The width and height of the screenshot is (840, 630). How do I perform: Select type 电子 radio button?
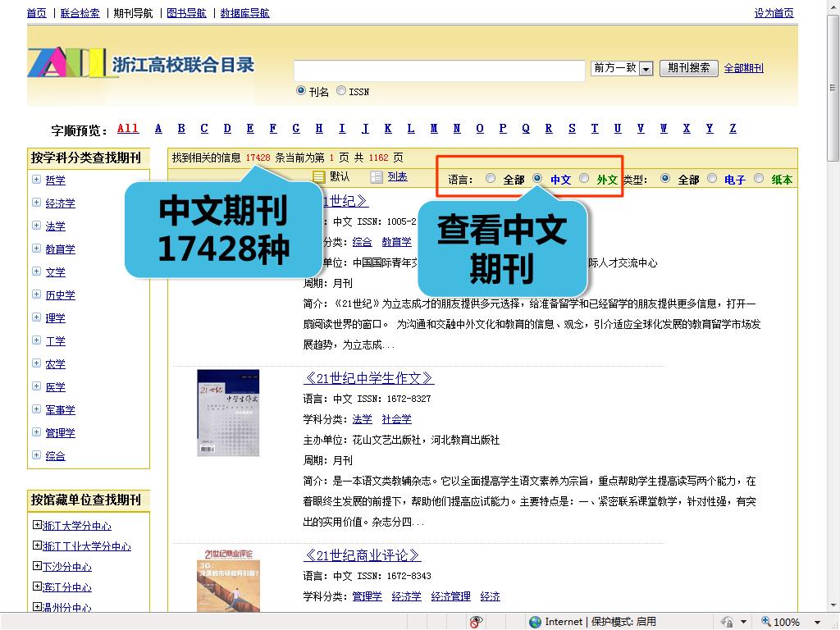711,178
